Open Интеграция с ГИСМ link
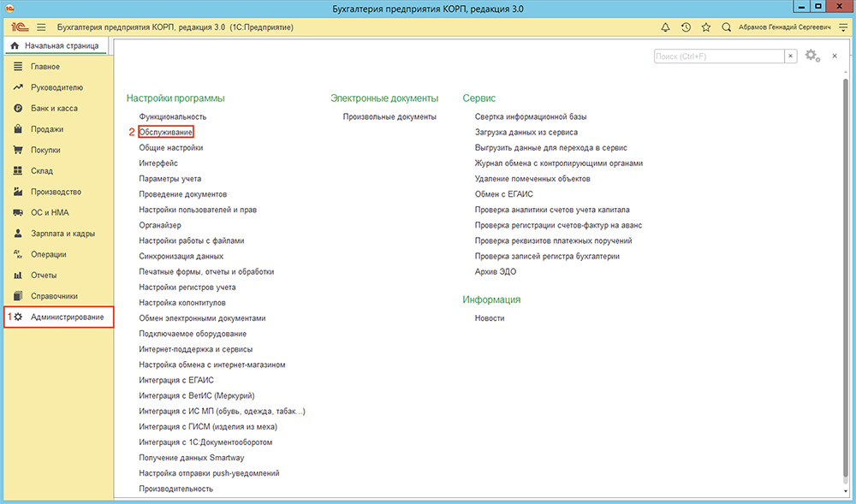The width and height of the screenshot is (856, 504). click(208, 426)
